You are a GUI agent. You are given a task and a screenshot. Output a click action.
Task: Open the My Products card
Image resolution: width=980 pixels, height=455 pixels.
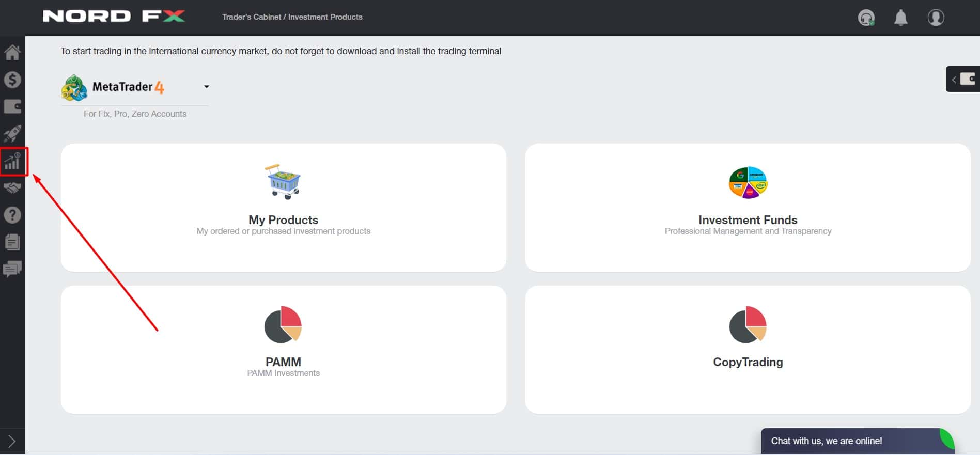click(x=284, y=208)
